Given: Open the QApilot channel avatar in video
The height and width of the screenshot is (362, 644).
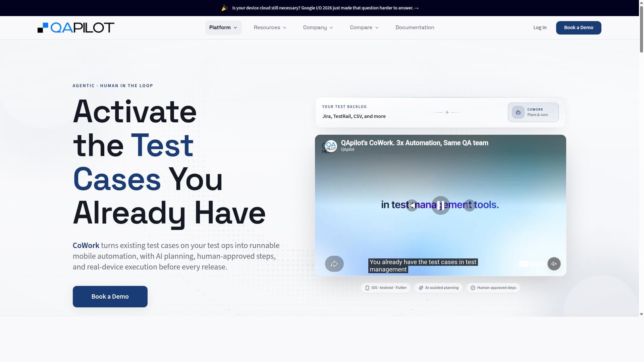Looking at the screenshot, I should click(331, 146).
